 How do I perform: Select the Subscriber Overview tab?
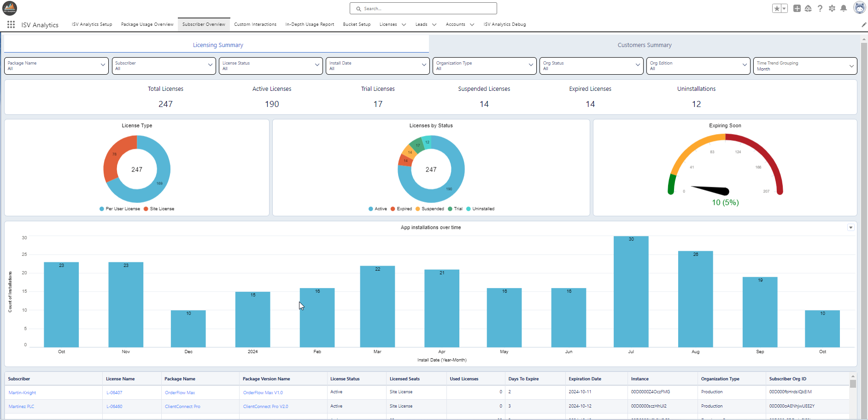click(x=204, y=24)
